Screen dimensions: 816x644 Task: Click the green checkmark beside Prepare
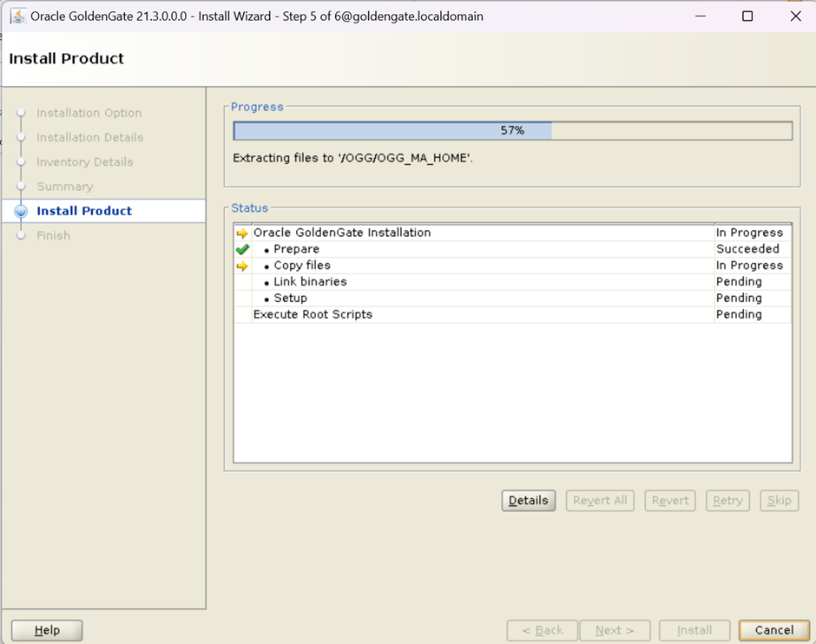coord(242,249)
